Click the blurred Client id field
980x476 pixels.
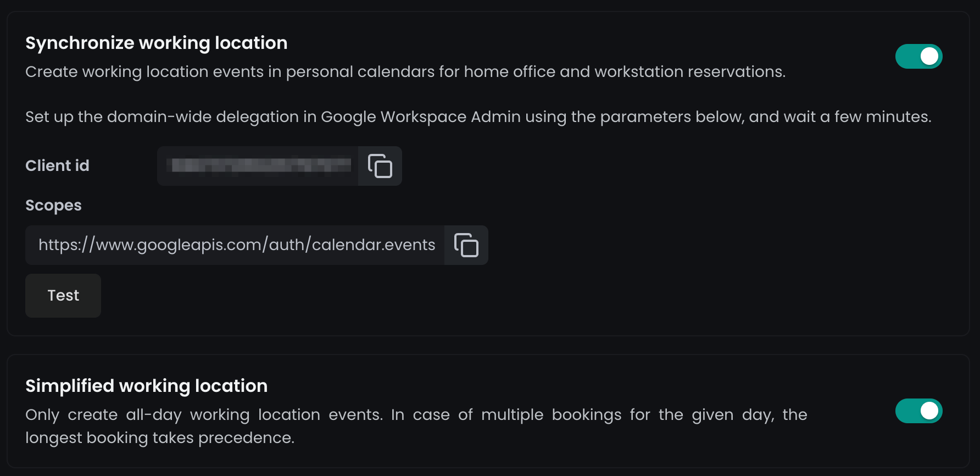pyautogui.click(x=258, y=166)
